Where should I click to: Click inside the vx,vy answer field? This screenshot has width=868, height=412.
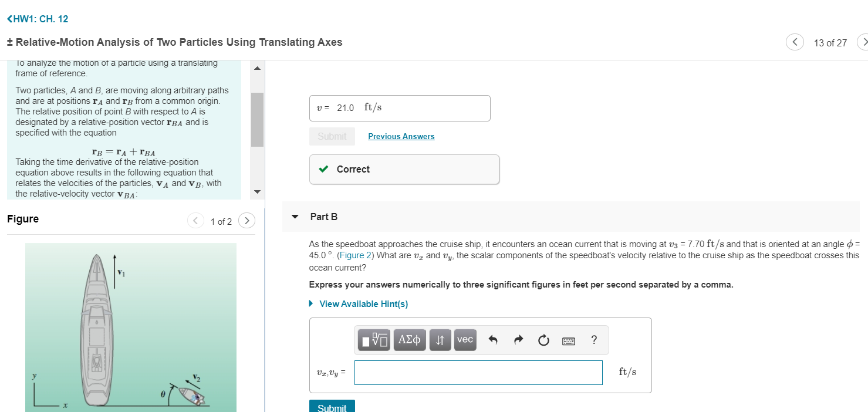pos(478,372)
